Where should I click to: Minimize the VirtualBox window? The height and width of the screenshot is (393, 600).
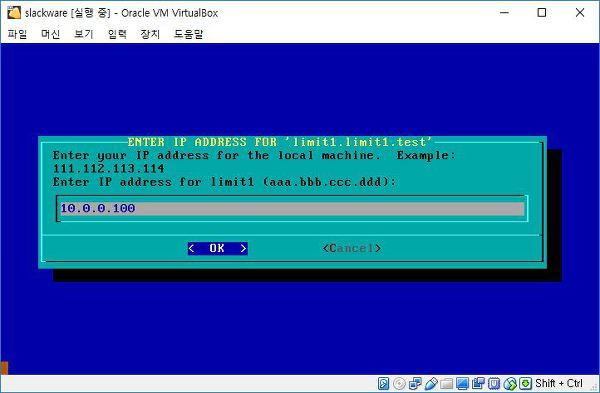[504, 13]
